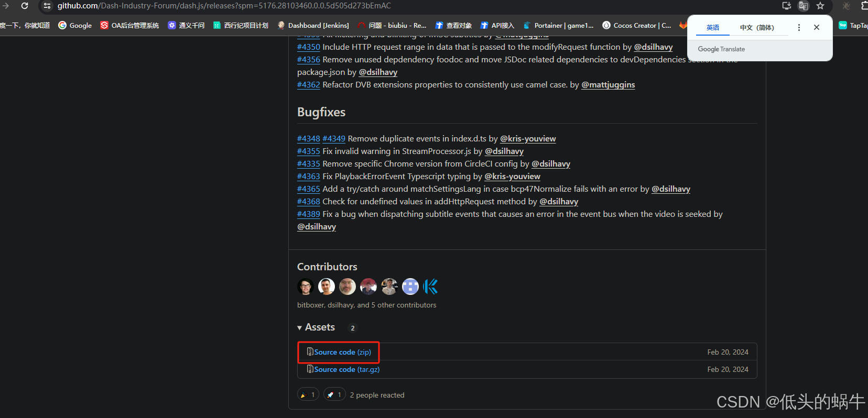Open the @kris-youview link on the #4363 line
Viewport: 868px width, 418px height.
[512, 177]
